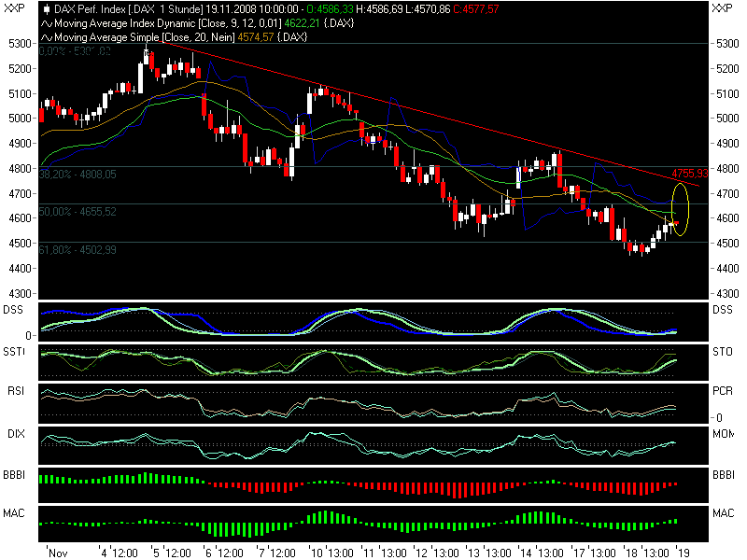Click the DSS indicator label on the left
The image size is (747, 560).
click(13, 310)
